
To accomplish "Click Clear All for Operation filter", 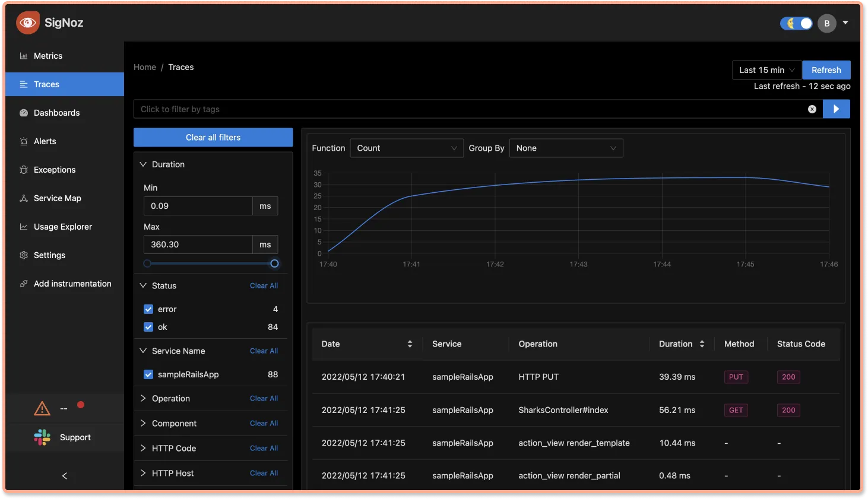I will 264,398.
